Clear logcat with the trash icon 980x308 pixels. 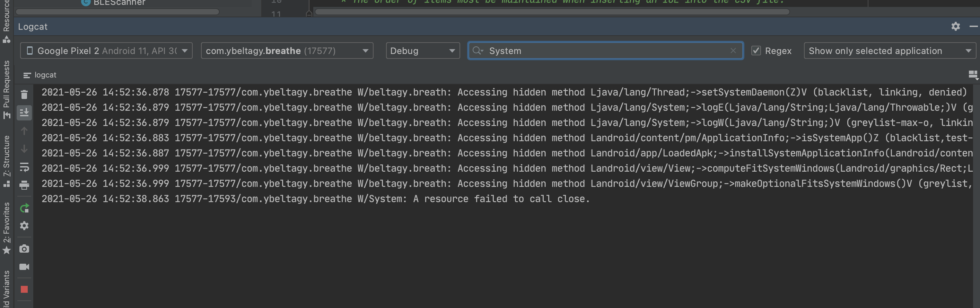pyautogui.click(x=24, y=94)
